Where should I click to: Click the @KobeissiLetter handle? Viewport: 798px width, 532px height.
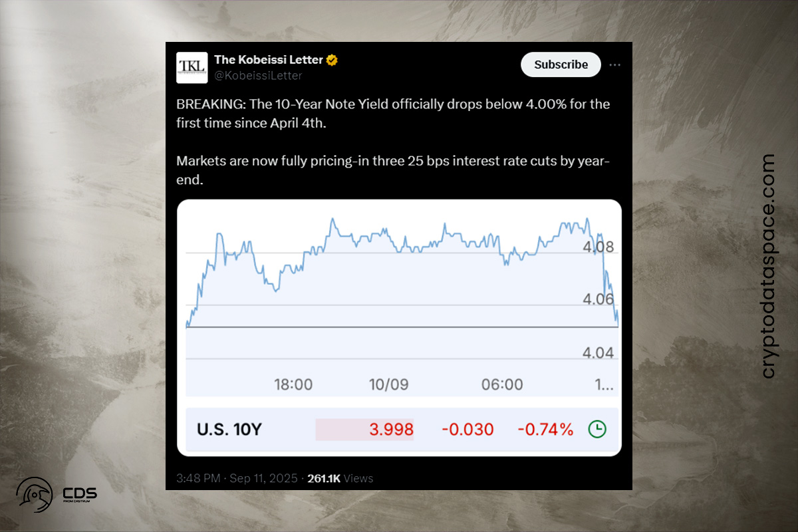[x=257, y=76]
